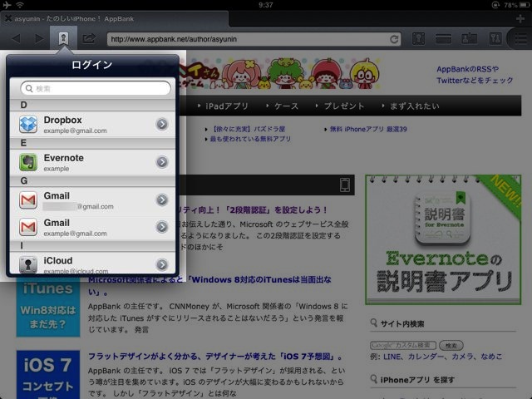Click the iCloud keyhole icon
This screenshot has height=399, width=532.
click(28, 264)
